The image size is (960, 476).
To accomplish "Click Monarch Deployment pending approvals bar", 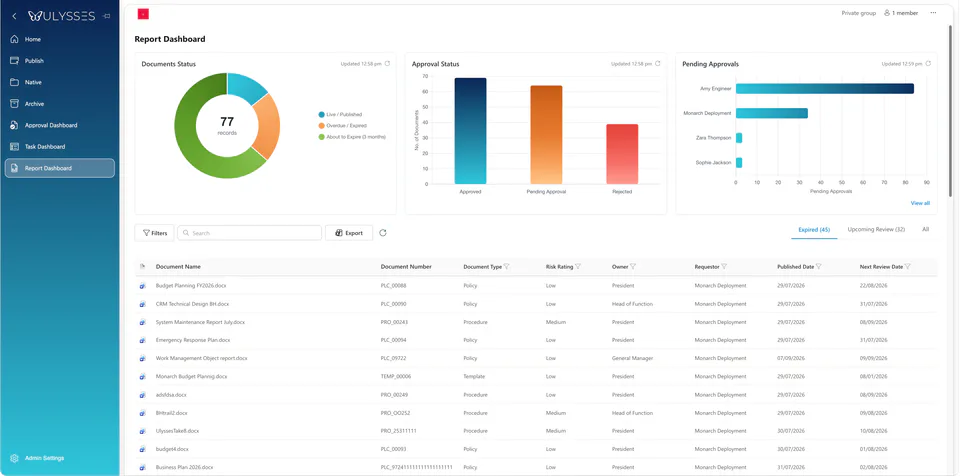I will [x=772, y=113].
